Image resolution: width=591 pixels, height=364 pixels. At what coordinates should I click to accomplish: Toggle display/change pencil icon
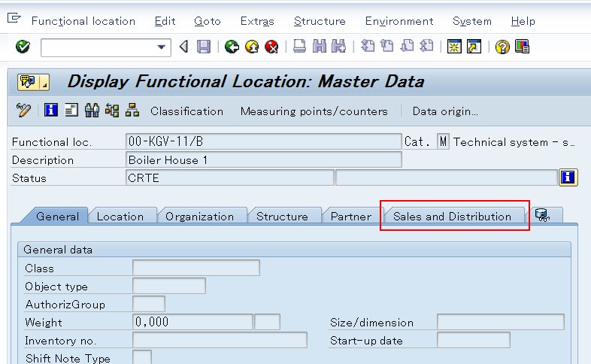pyautogui.click(x=23, y=111)
